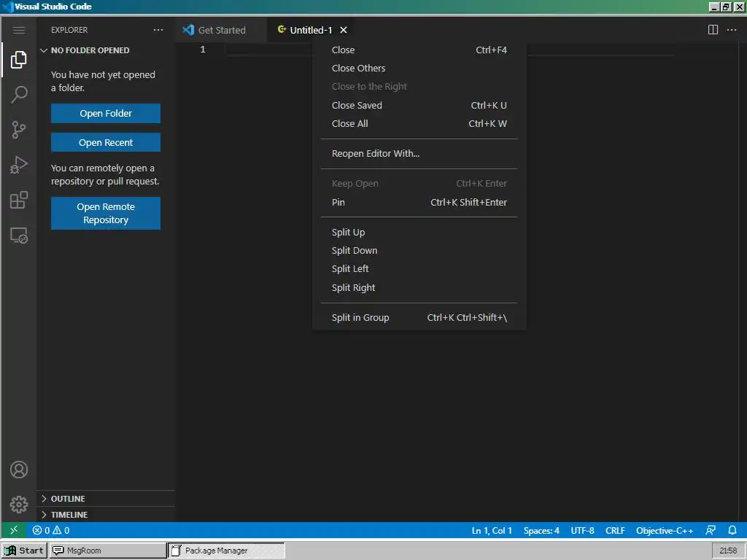Expand the OUTLINE section
Viewport: 747px width, 560px height.
click(x=105, y=499)
